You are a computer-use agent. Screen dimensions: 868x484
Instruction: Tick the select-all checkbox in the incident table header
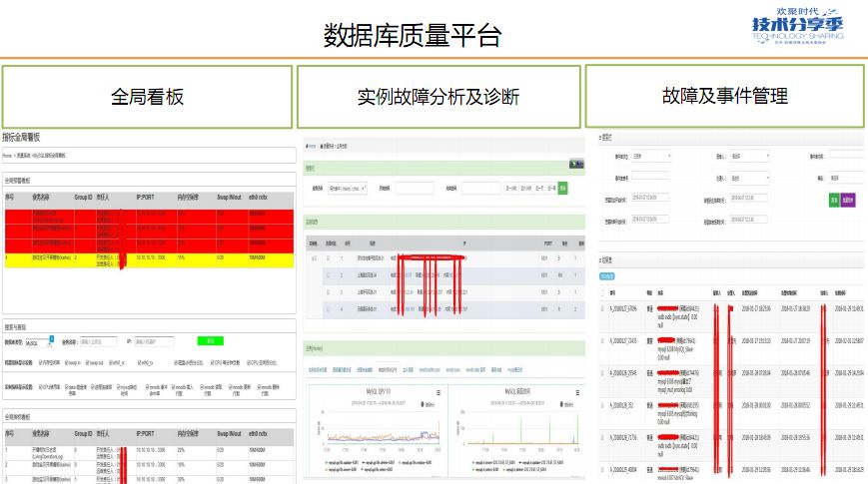coord(603,292)
